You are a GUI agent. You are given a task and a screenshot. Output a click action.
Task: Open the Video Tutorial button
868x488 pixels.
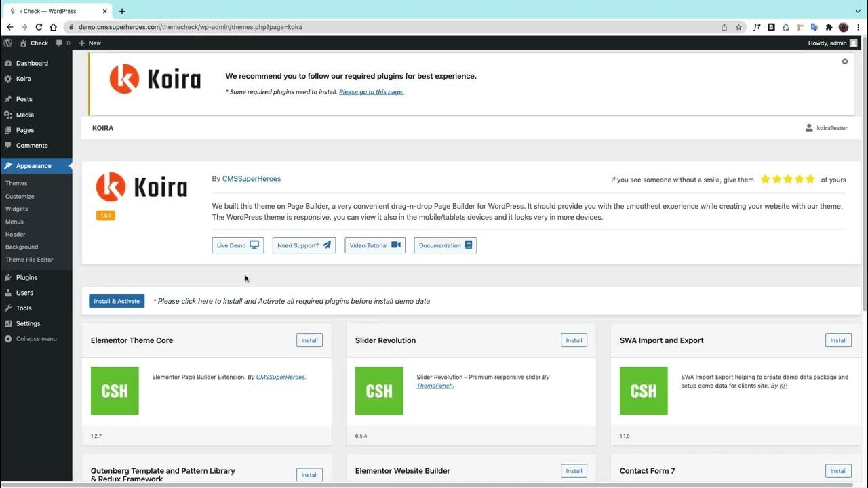(x=375, y=245)
